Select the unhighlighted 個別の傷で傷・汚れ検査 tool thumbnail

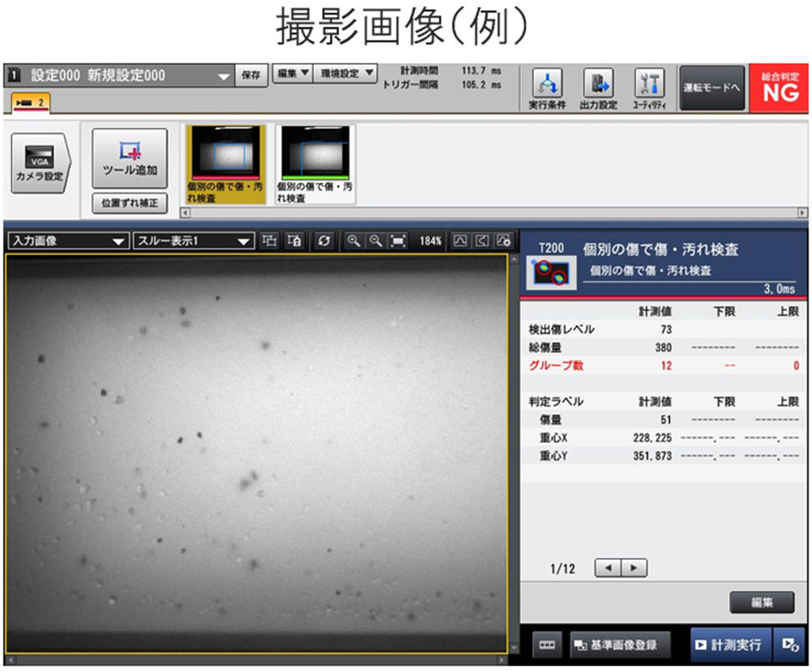coord(315,165)
